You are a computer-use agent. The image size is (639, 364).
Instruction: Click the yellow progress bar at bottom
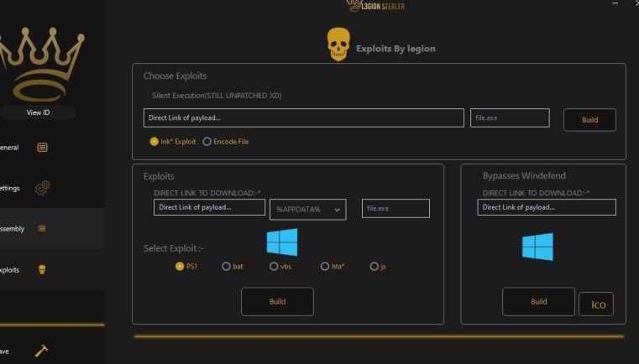378,336
